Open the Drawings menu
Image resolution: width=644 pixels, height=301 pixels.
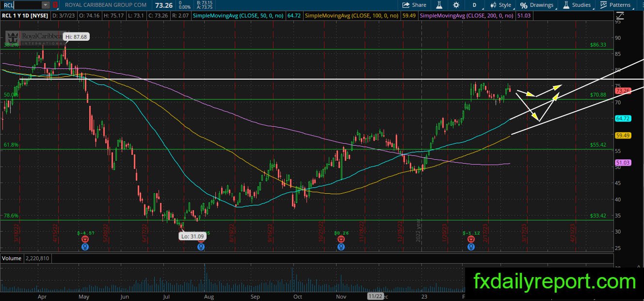tap(537, 5)
